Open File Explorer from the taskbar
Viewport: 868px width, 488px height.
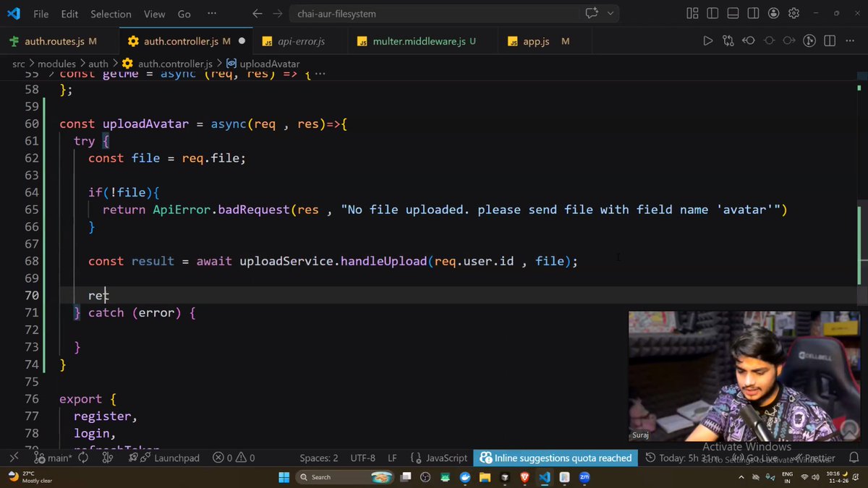(485, 477)
